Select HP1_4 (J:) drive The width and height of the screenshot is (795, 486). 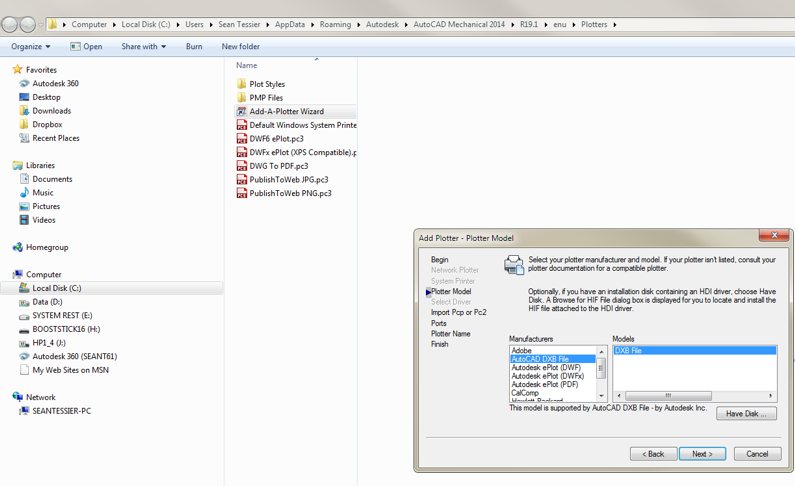click(x=49, y=343)
